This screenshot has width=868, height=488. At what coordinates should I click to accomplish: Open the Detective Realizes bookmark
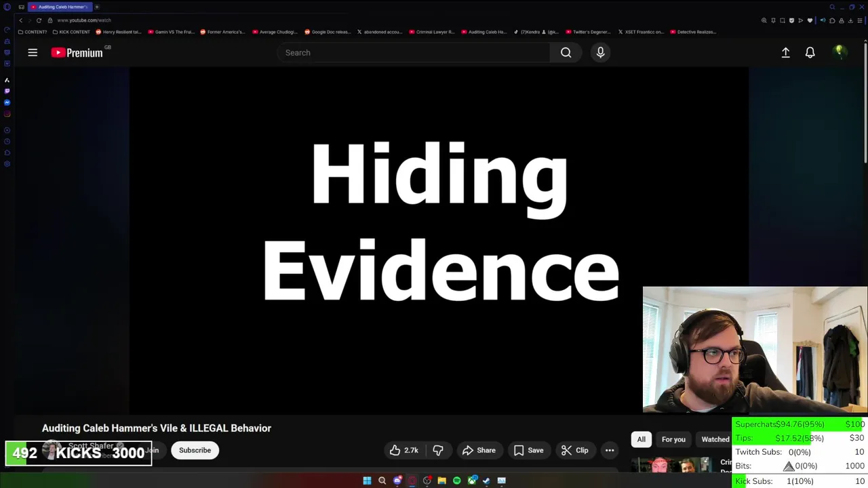[x=694, y=32]
